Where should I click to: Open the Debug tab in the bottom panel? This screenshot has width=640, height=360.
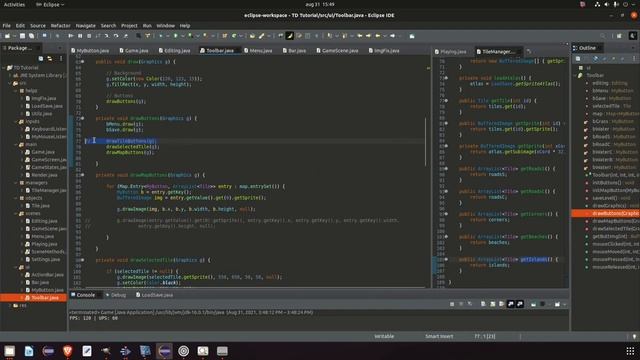tap(116, 295)
